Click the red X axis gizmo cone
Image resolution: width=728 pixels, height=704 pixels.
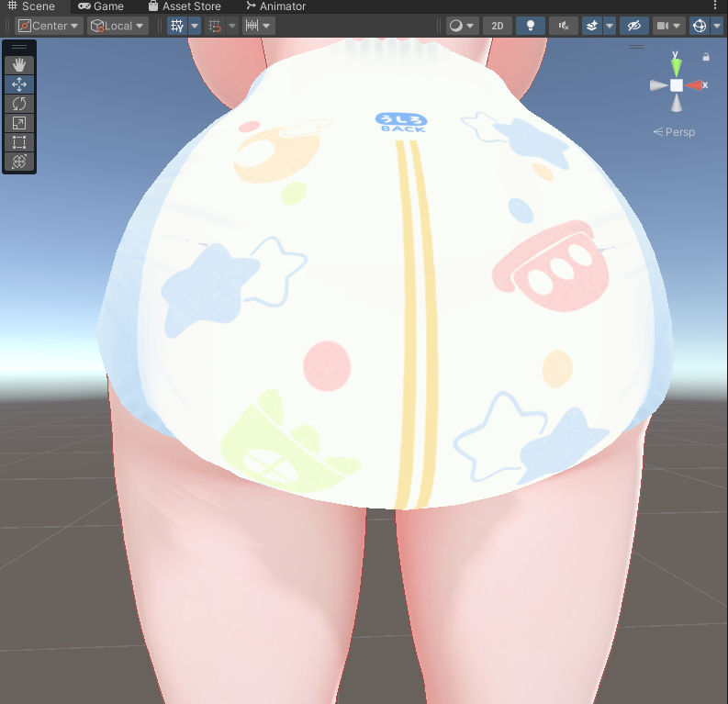pos(695,85)
